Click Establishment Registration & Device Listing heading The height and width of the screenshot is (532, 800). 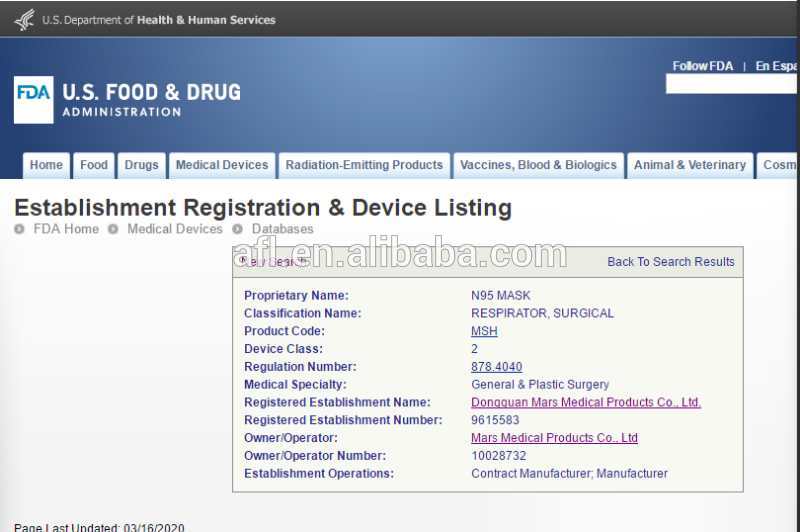click(263, 208)
